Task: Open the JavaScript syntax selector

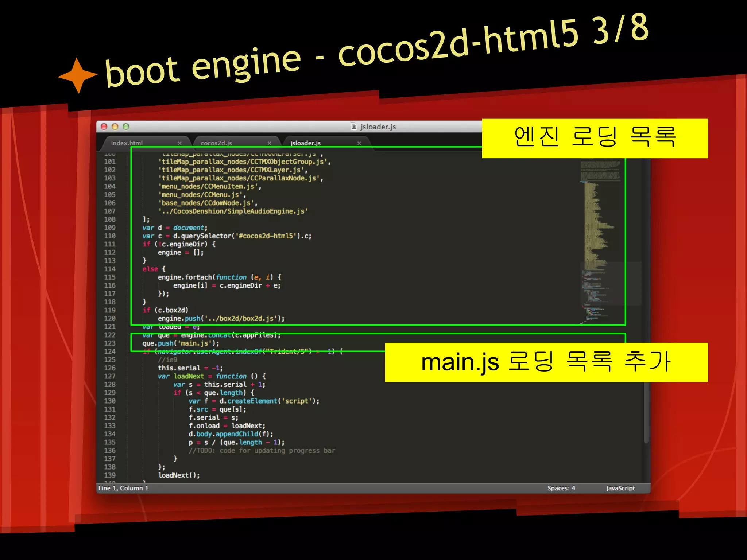Action: click(620, 488)
